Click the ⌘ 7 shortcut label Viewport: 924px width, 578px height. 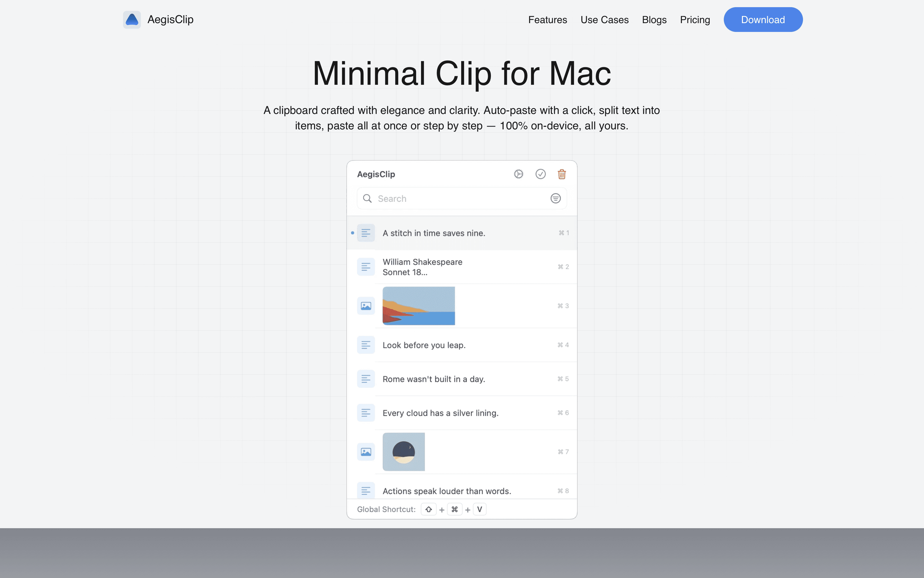(563, 452)
